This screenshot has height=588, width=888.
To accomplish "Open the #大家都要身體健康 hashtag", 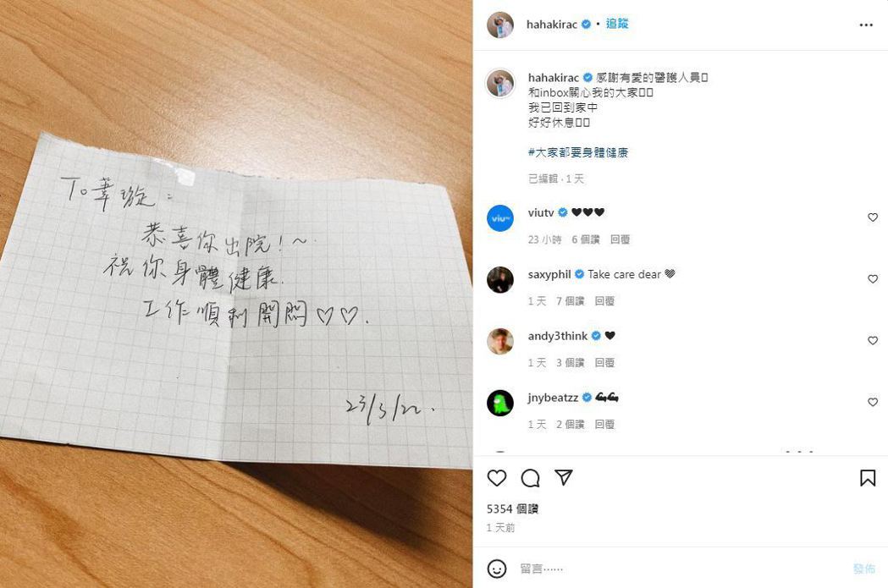I will (577, 152).
